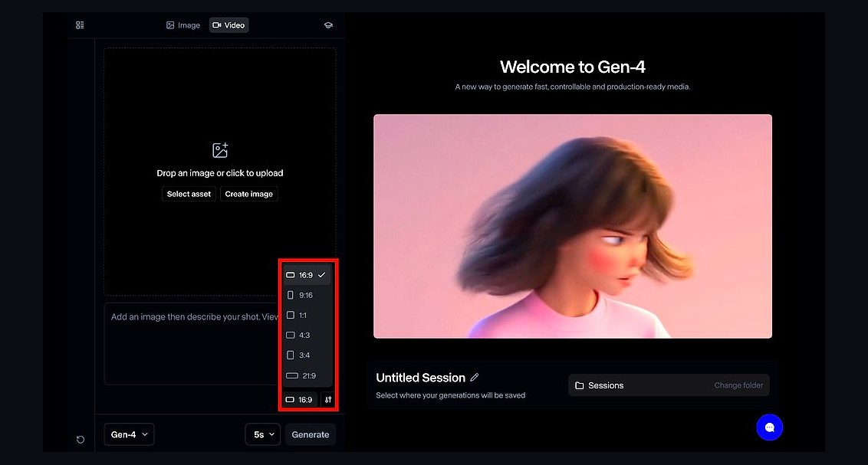The width and height of the screenshot is (868, 465).
Task: Switch to the Video tab
Action: tap(229, 25)
